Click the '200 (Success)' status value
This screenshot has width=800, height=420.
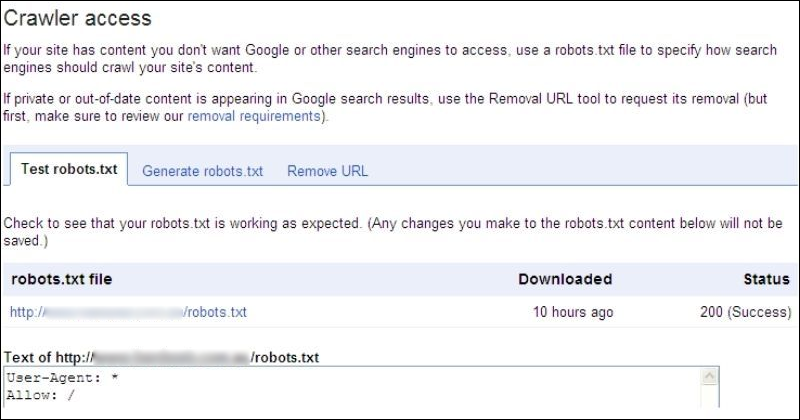click(x=744, y=312)
